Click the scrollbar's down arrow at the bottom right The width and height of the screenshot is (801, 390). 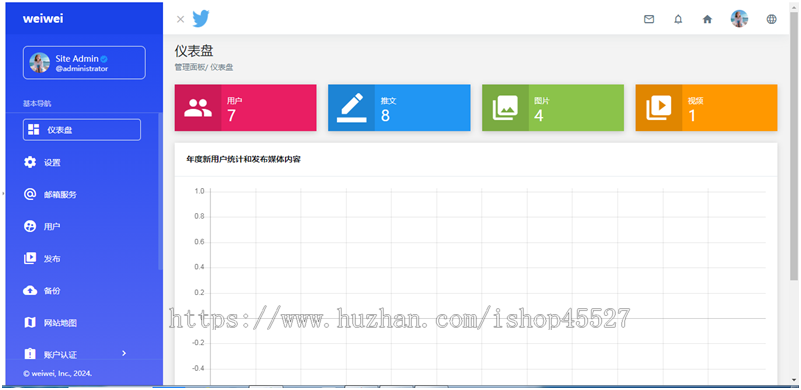(793, 380)
